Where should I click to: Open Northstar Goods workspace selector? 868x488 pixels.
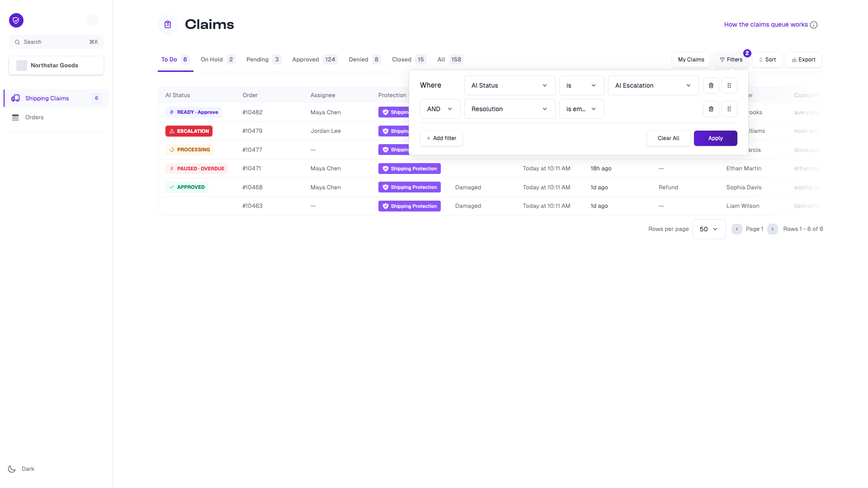[57, 66]
